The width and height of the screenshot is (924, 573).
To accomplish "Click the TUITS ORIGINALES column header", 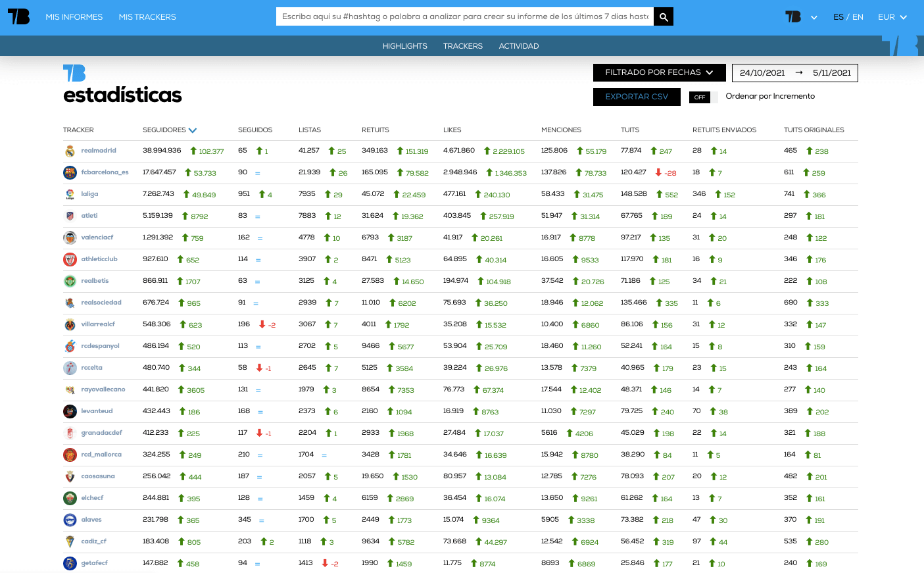I will coord(814,130).
